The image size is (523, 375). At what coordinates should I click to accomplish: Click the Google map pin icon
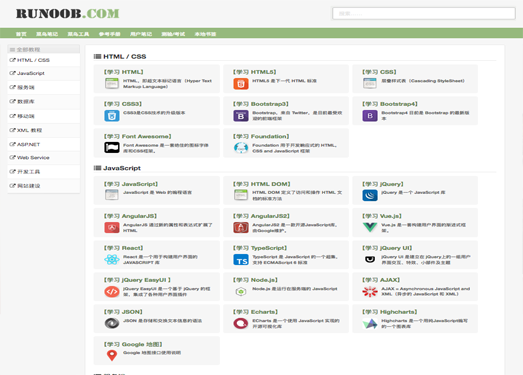112,355
